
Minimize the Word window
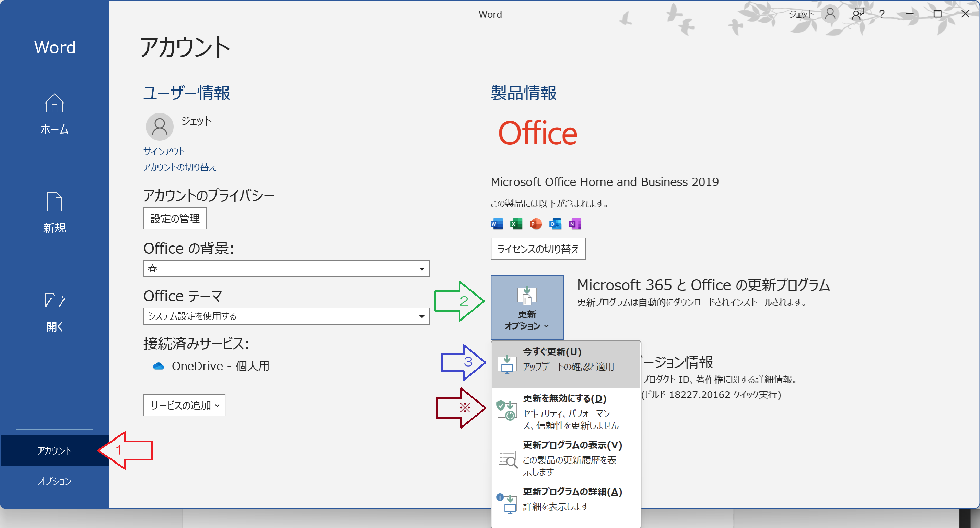(x=910, y=14)
